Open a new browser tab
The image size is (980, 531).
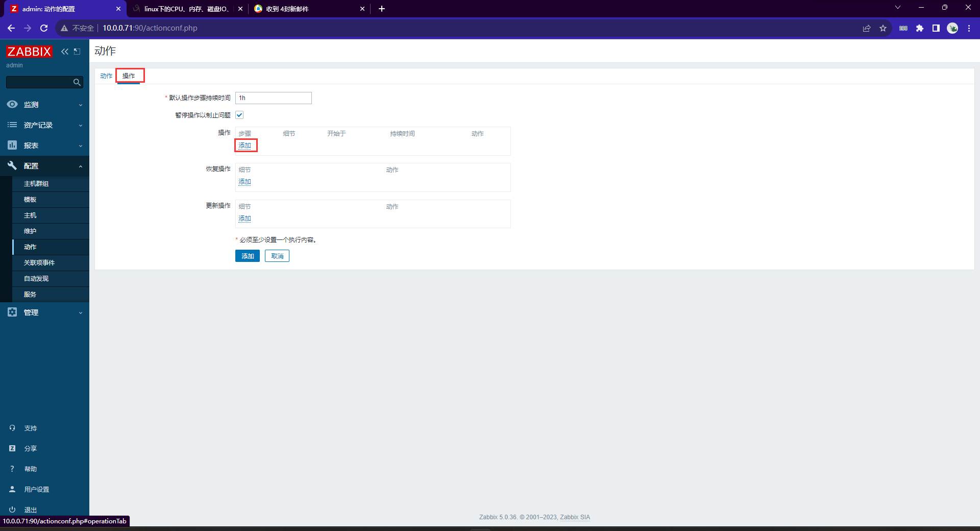382,9
